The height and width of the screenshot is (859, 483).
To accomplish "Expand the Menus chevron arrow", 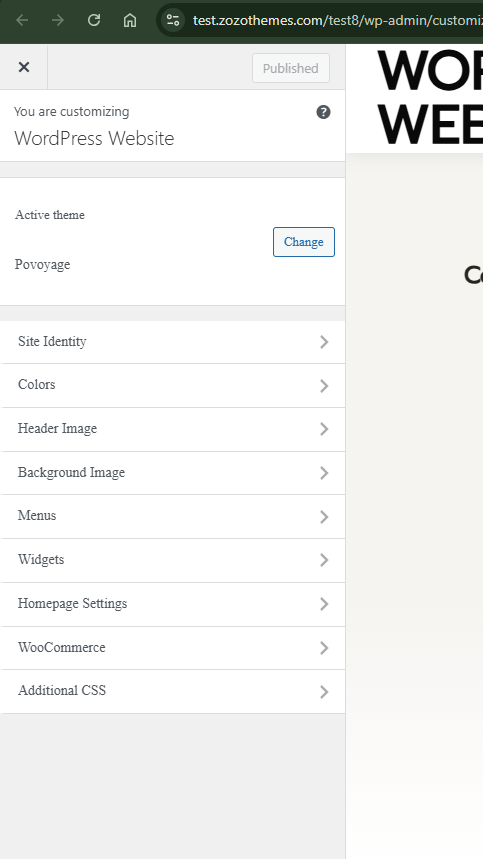I will 324,517.
